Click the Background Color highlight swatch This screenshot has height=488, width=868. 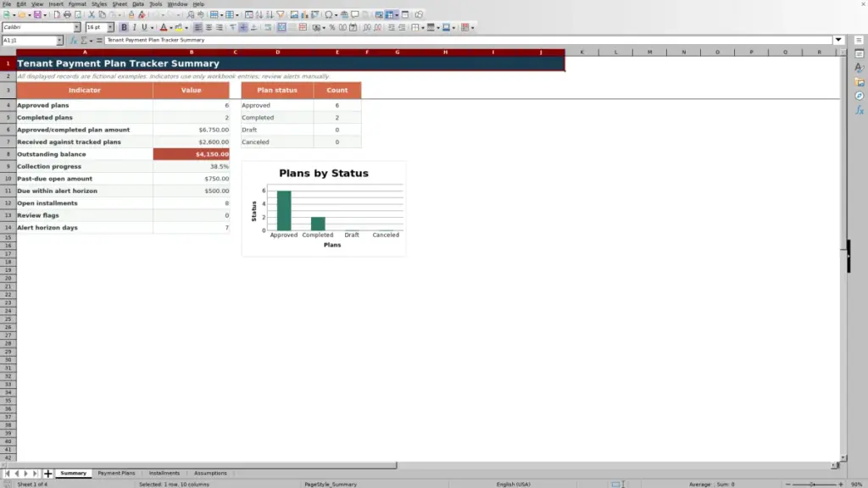tap(179, 27)
